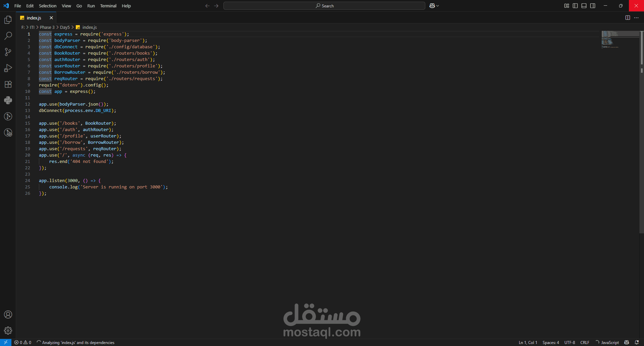
Task: Click the remote window icon in status bar
Action: [6, 342]
